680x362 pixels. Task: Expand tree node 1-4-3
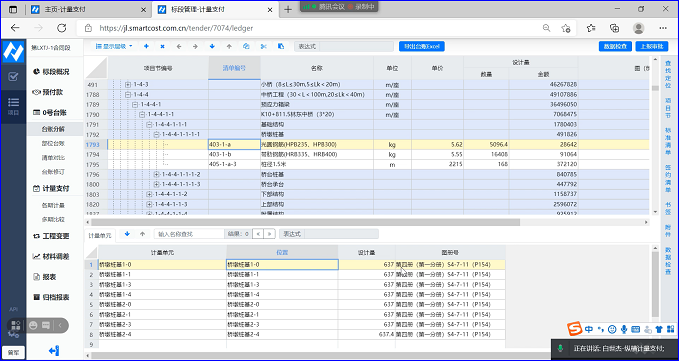[128, 85]
